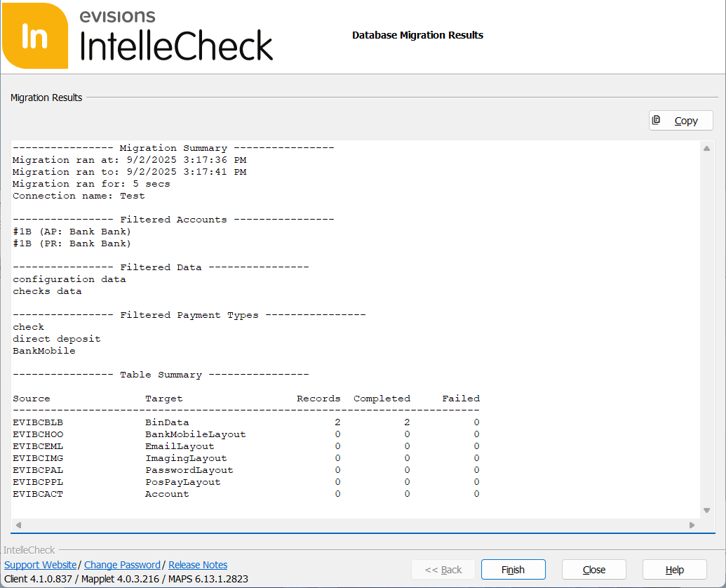
Task: Click the Copy button
Action: pyautogui.click(x=680, y=121)
